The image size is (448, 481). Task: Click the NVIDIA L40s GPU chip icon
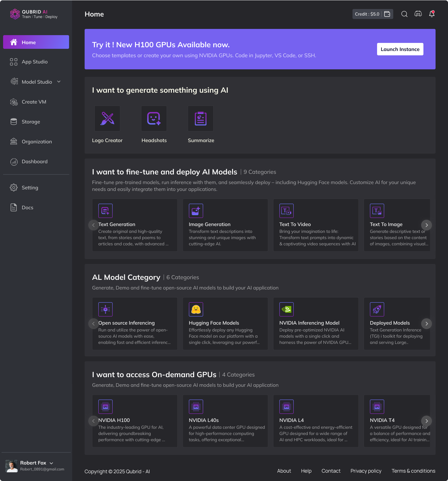[196, 407]
